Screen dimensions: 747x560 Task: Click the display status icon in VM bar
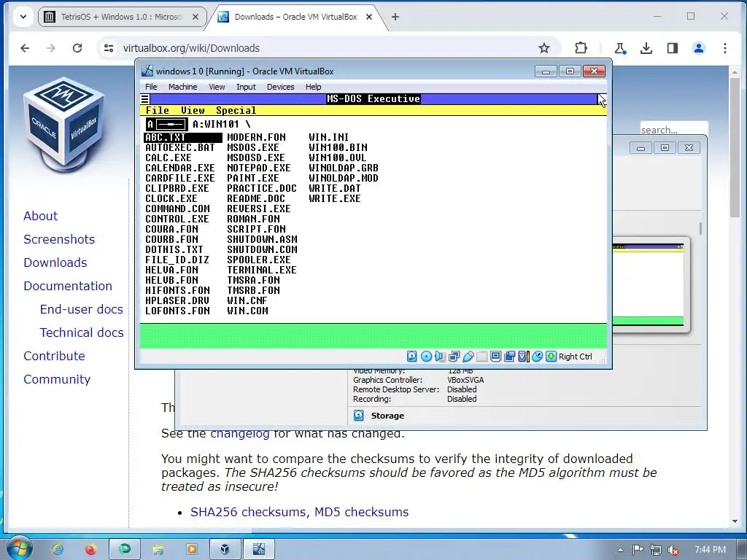click(495, 356)
